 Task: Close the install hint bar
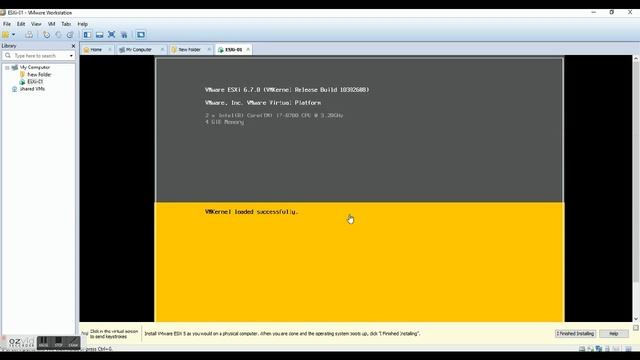click(x=636, y=328)
